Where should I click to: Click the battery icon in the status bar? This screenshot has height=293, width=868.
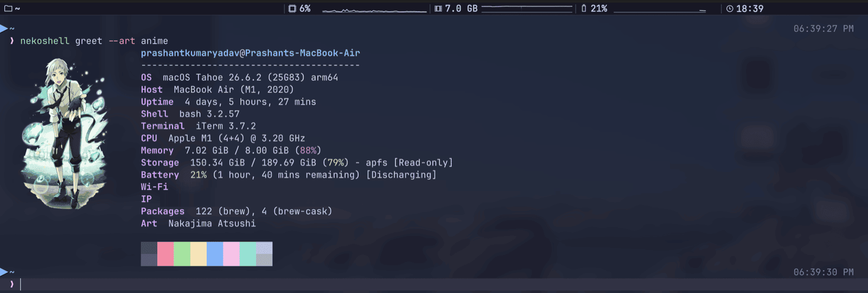coord(584,9)
